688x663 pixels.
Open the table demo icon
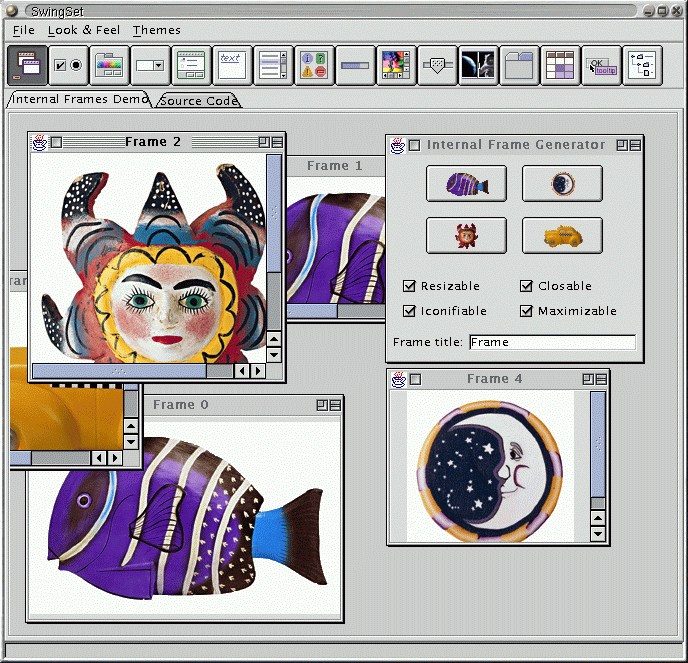(560, 65)
